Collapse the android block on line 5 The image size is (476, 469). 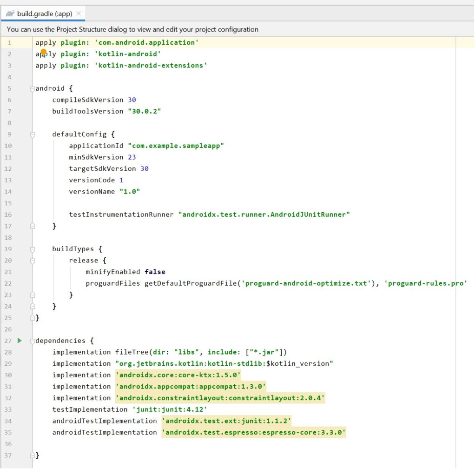(33, 89)
